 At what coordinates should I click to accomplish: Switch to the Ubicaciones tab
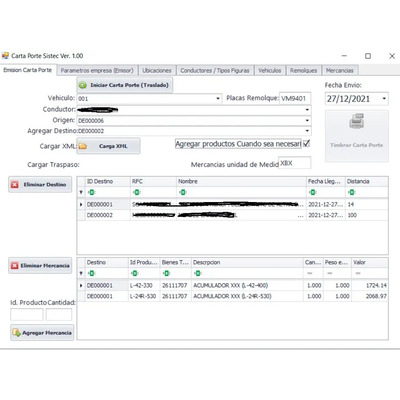pyautogui.click(x=157, y=70)
